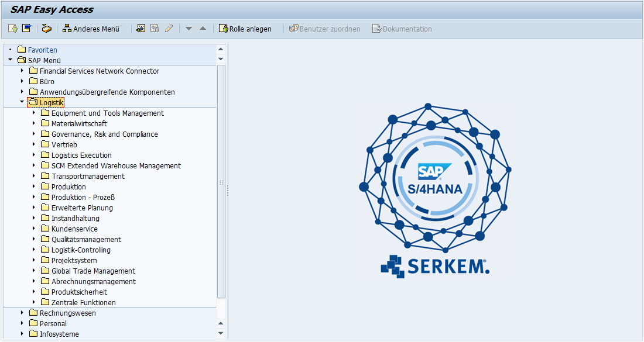The width and height of the screenshot is (644, 342).
Task: Select Financial Services Network Connector item
Action: (99, 71)
